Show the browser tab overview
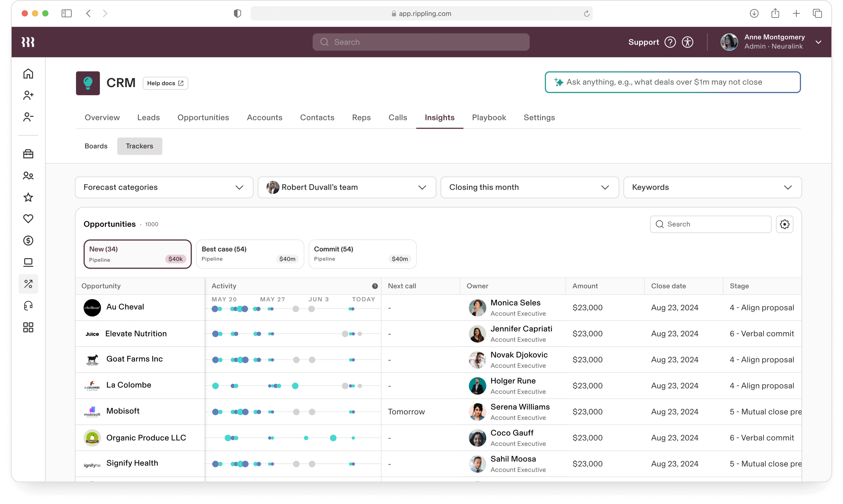The height and width of the screenshot is (504, 843). (x=817, y=13)
